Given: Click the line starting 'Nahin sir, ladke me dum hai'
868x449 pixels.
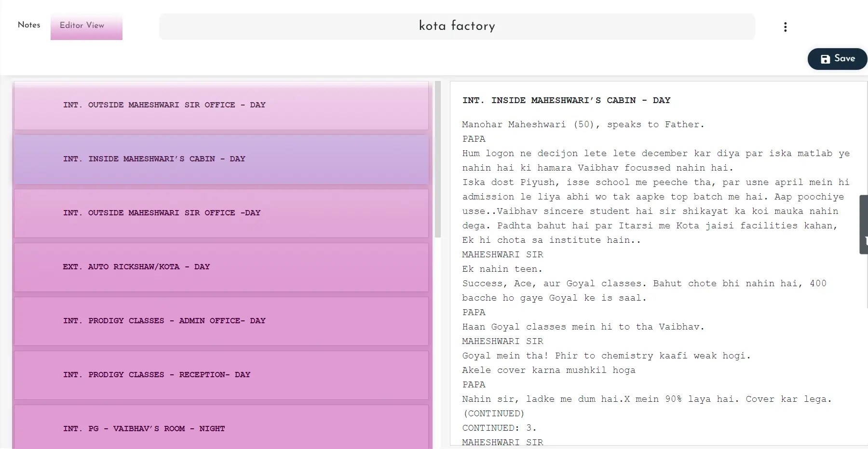Looking at the screenshot, I should click(647, 399).
